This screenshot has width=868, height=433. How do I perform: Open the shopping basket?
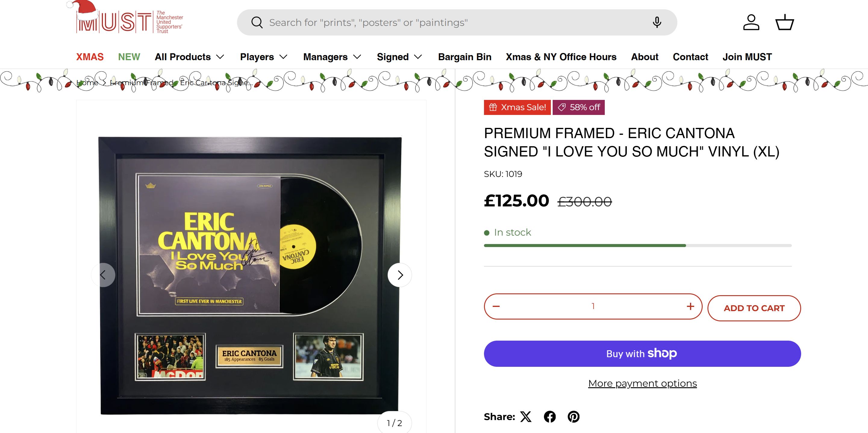785,23
